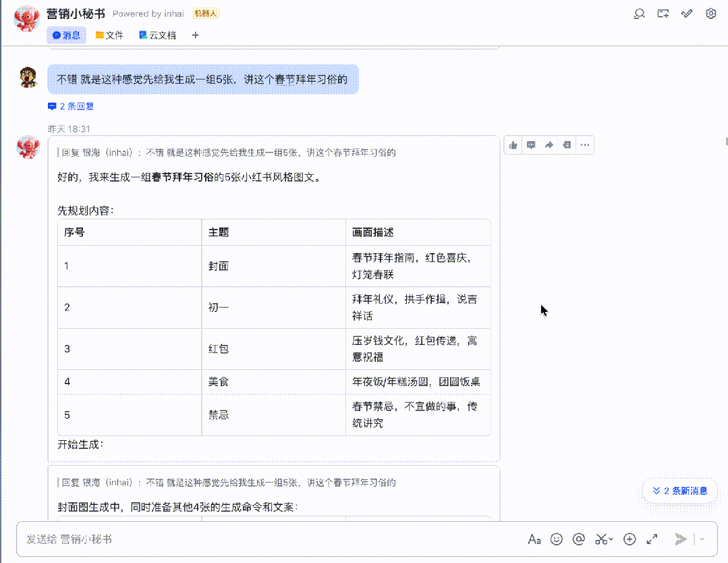Open the comment icon on the bot reply
728x563 pixels.
[x=531, y=144]
